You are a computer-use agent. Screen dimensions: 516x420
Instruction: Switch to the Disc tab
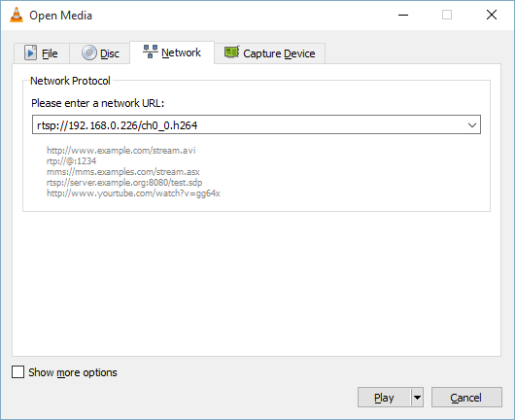[100, 53]
